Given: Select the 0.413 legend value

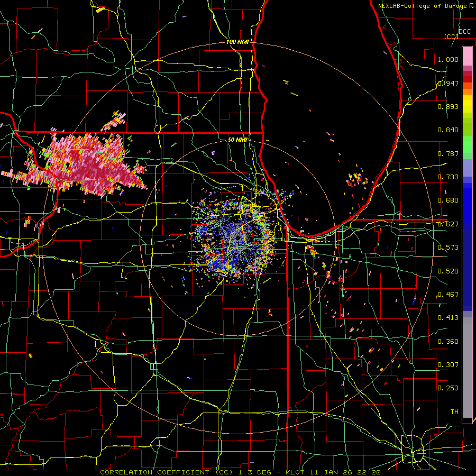Looking at the screenshot, I should 448,318.
